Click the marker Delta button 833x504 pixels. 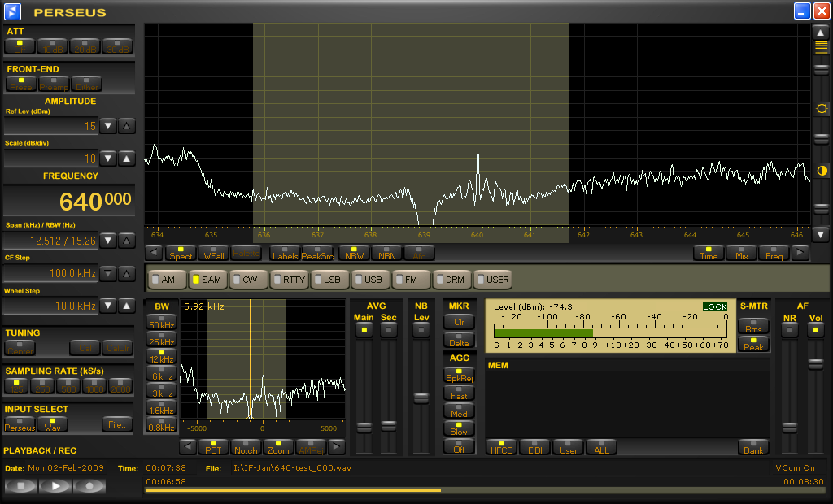click(x=459, y=340)
